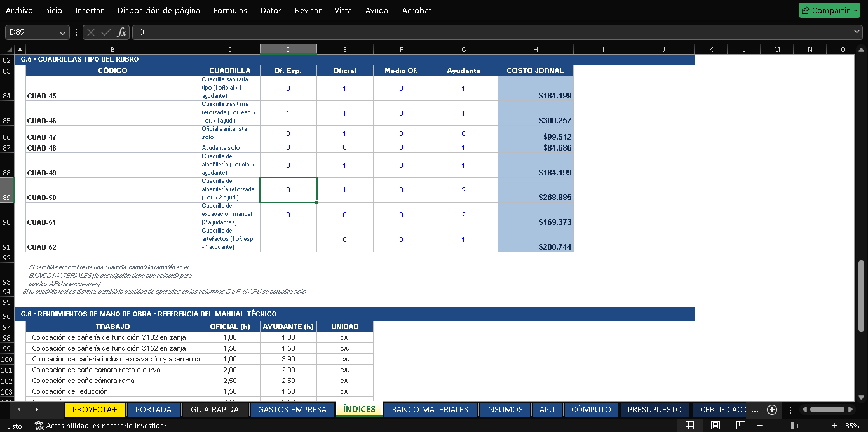Image resolution: width=868 pixels, height=432 pixels.
Task: Click the horizontal scrollbar left arrow
Action: click(x=806, y=410)
